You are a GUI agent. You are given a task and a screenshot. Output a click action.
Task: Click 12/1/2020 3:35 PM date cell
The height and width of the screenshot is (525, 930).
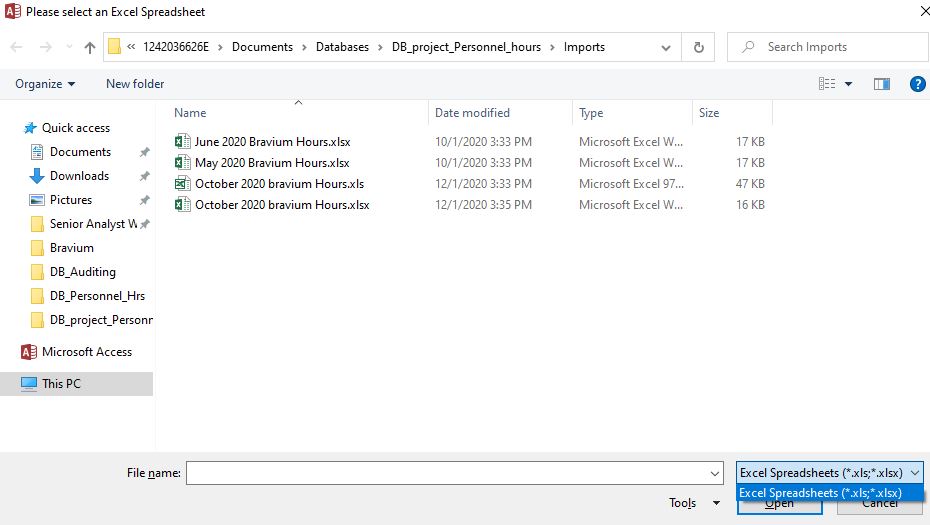coord(483,205)
